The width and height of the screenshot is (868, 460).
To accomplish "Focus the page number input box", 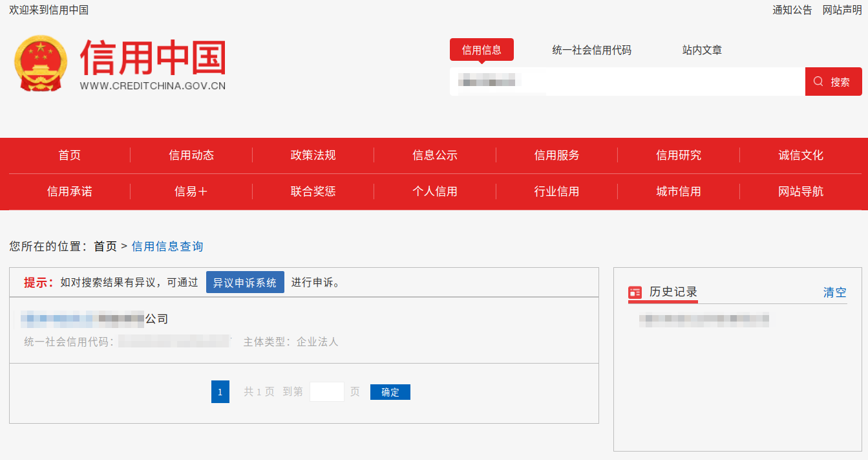I will [x=327, y=392].
